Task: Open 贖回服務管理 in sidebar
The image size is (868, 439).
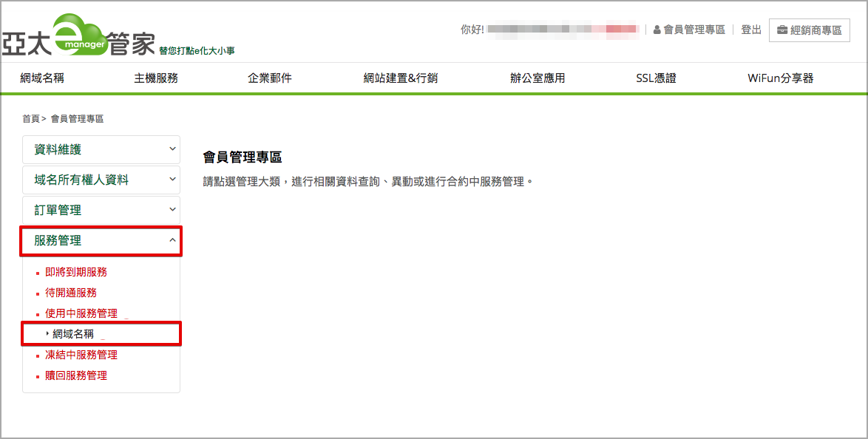Action: 76,375
